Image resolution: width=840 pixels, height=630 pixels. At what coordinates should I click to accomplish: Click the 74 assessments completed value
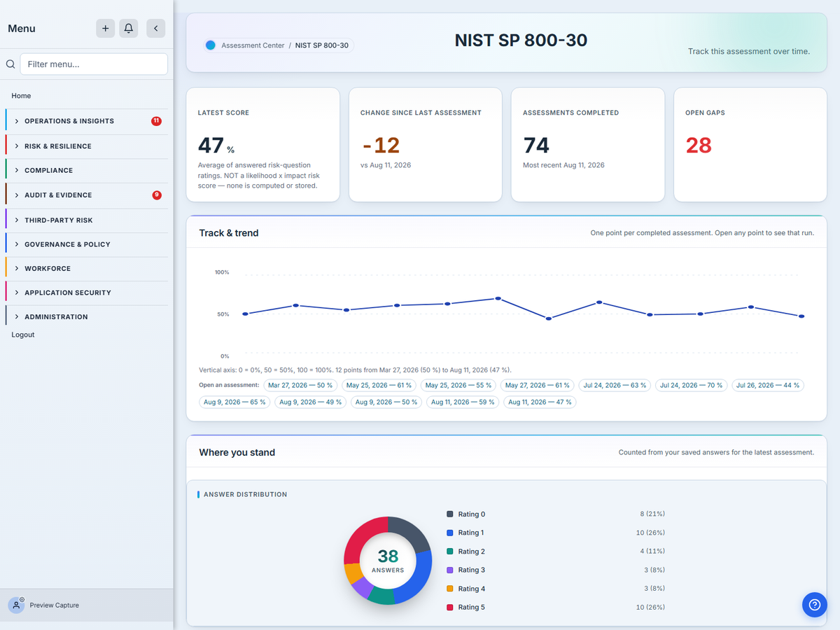point(536,145)
